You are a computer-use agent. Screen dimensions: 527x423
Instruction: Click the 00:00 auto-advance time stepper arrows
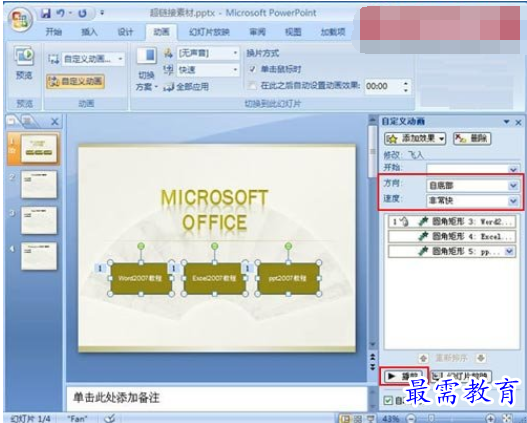pyautogui.click(x=406, y=86)
